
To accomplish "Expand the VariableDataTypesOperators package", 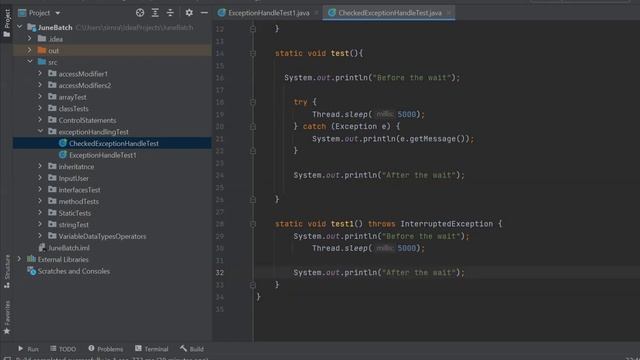I will click(x=40, y=236).
